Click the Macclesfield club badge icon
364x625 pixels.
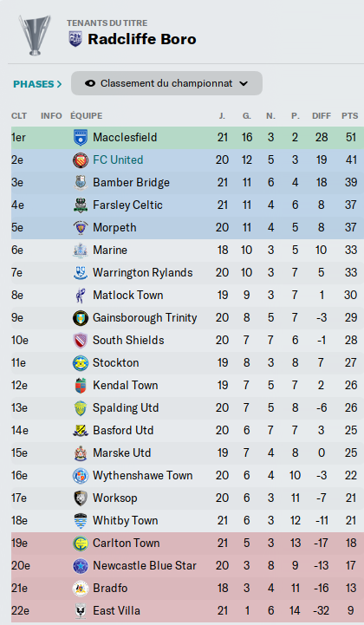click(81, 138)
